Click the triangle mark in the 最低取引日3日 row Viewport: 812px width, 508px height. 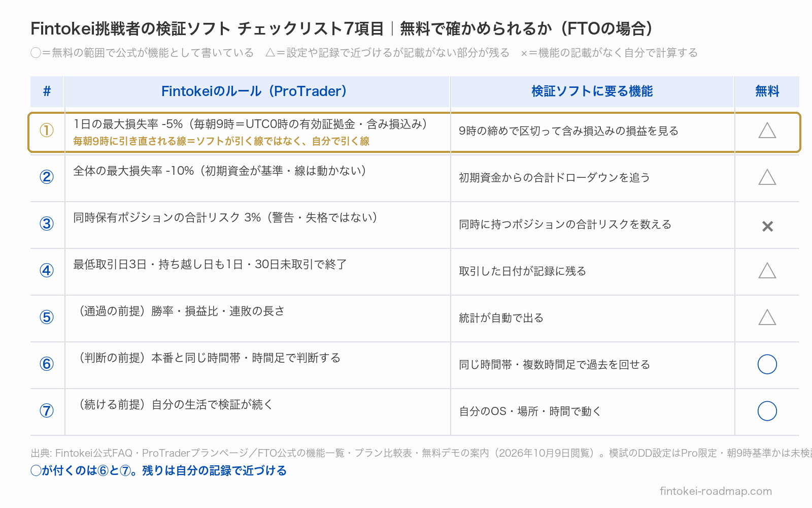click(x=767, y=271)
